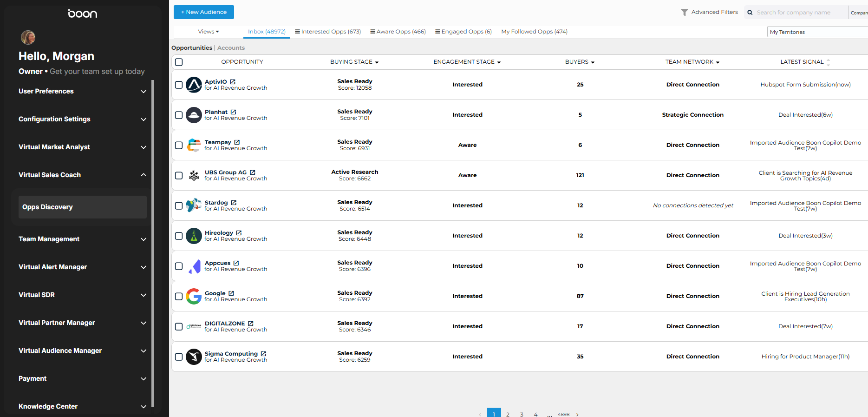Check the Teampay row checkbox
Image resolution: width=868 pixels, height=417 pixels.
coord(179,145)
